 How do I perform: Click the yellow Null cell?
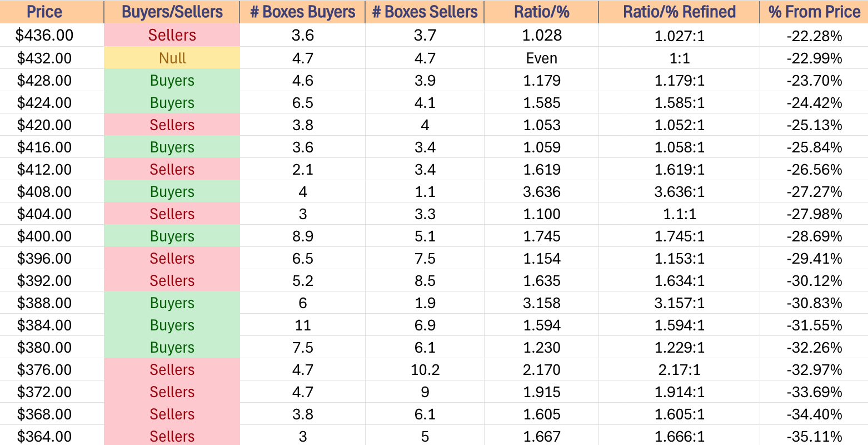(172, 58)
